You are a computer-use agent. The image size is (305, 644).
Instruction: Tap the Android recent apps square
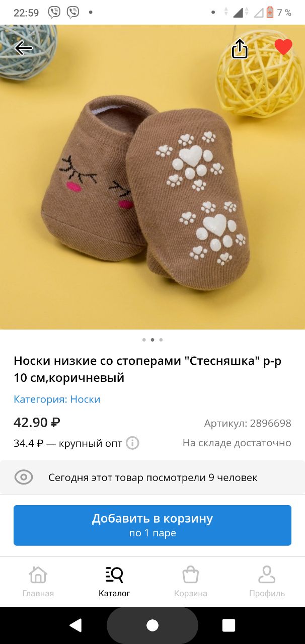[229, 625]
